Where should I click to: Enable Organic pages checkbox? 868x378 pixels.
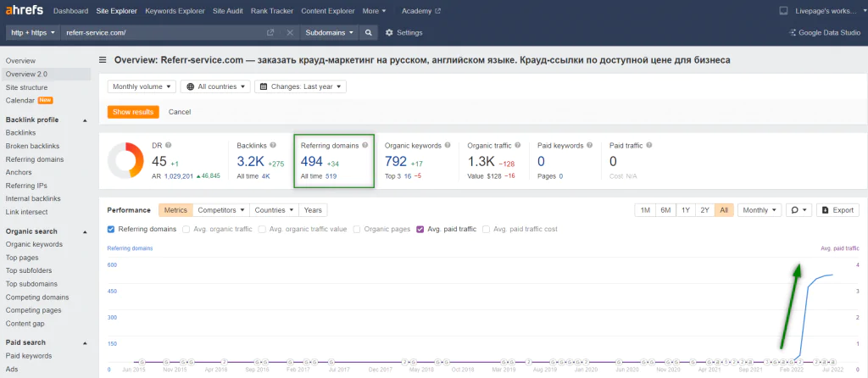tap(357, 229)
